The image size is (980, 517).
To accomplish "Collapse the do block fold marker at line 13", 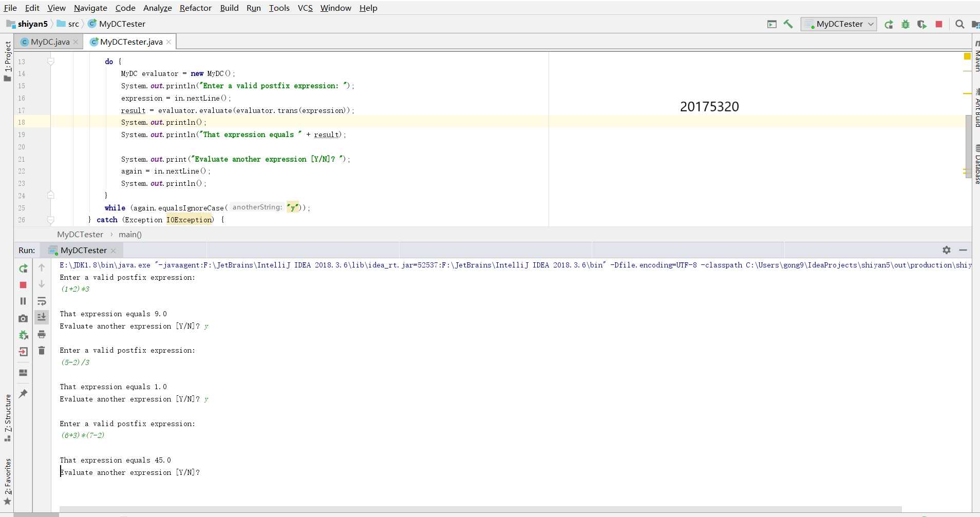I will point(51,61).
